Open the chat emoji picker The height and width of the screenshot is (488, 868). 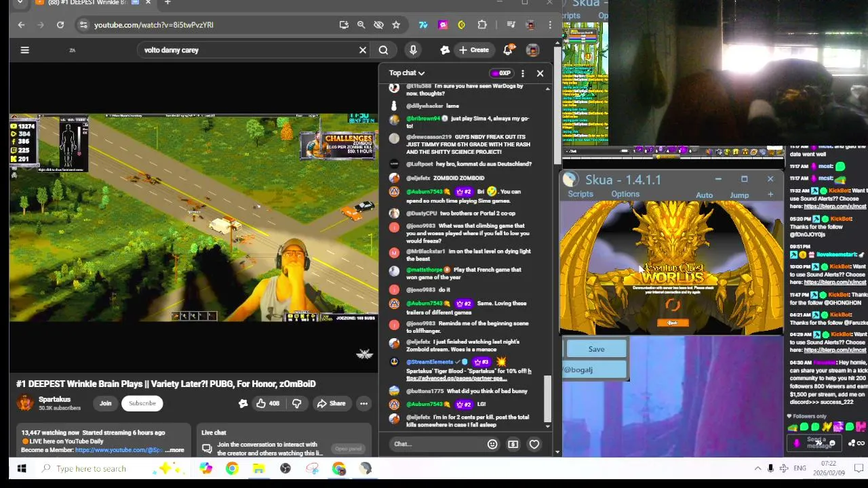point(492,445)
